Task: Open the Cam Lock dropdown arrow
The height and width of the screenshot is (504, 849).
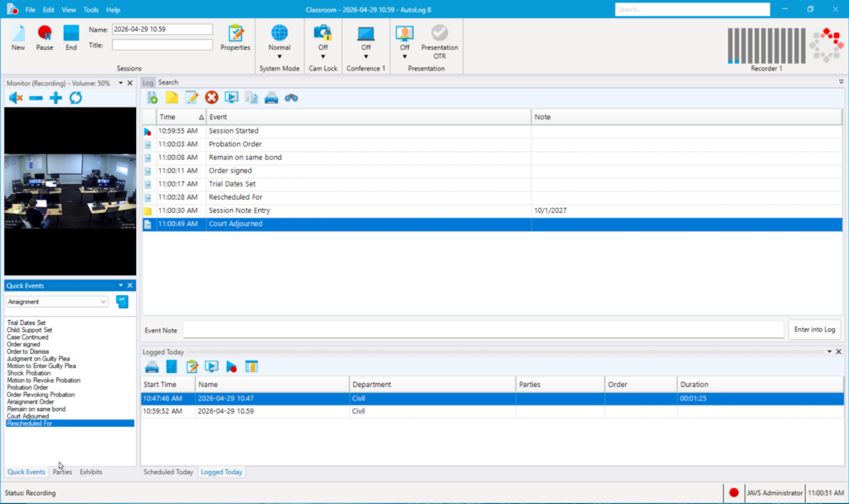Action: [x=323, y=56]
